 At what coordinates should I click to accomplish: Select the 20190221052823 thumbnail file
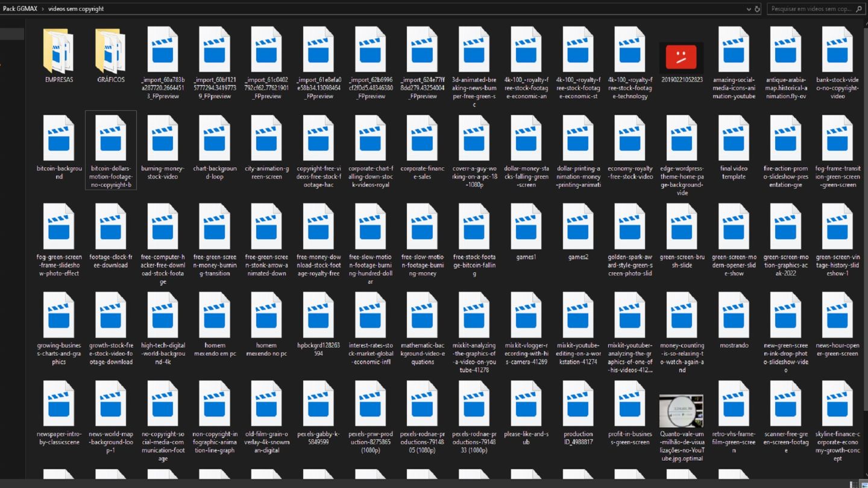[682, 63]
